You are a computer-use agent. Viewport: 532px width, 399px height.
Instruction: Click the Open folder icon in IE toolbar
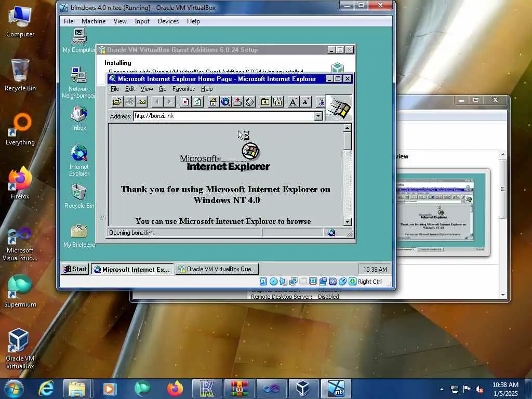click(x=117, y=102)
